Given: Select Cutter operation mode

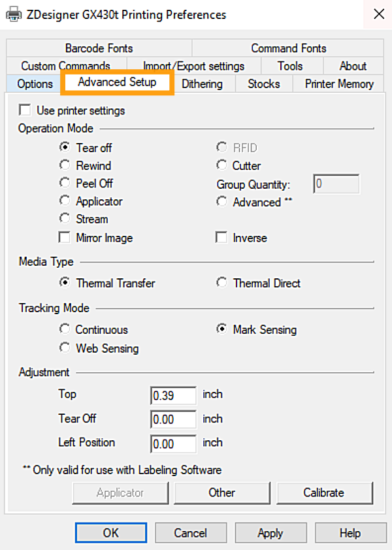Looking at the screenshot, I should point(221,165).
